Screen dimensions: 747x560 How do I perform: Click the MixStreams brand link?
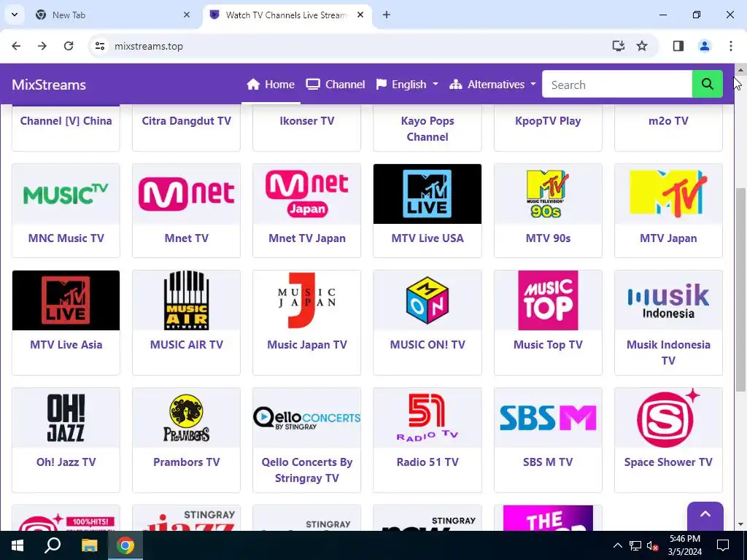click(x=49, y=85)
